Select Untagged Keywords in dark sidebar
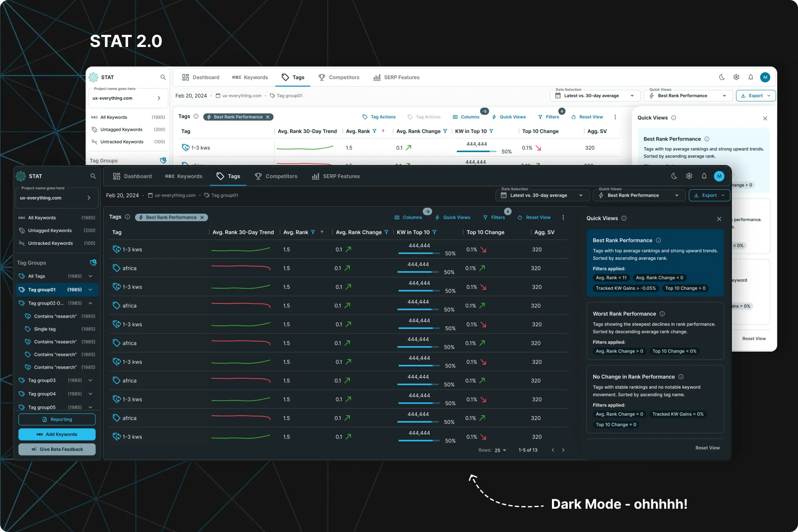Viewport: 798px width, 532px height. [x=57, y=230]
